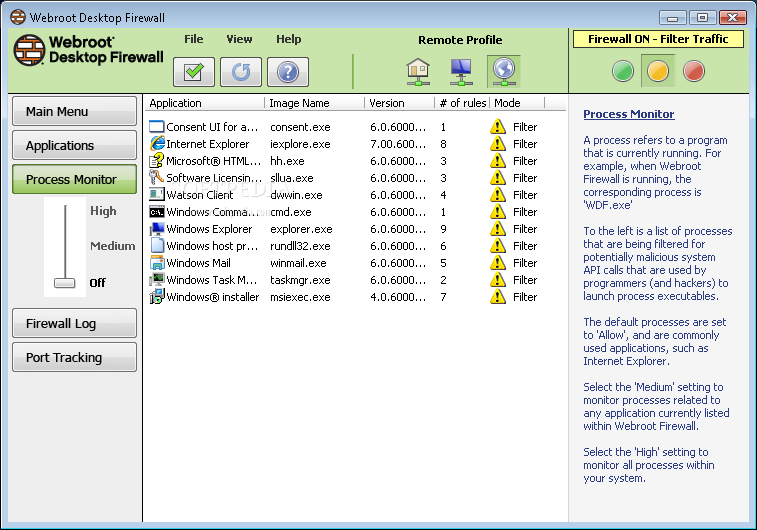
Task: Sort by Image Name column header
Action: [314, 103]
